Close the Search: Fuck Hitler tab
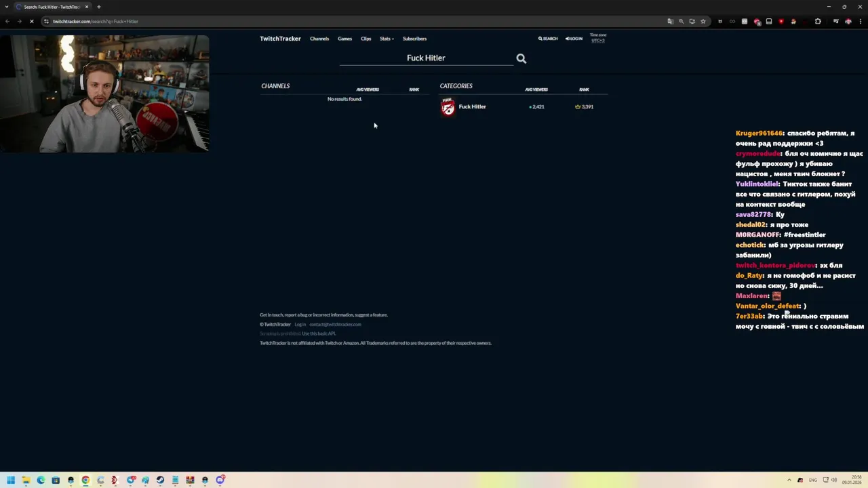 (87, 7)
